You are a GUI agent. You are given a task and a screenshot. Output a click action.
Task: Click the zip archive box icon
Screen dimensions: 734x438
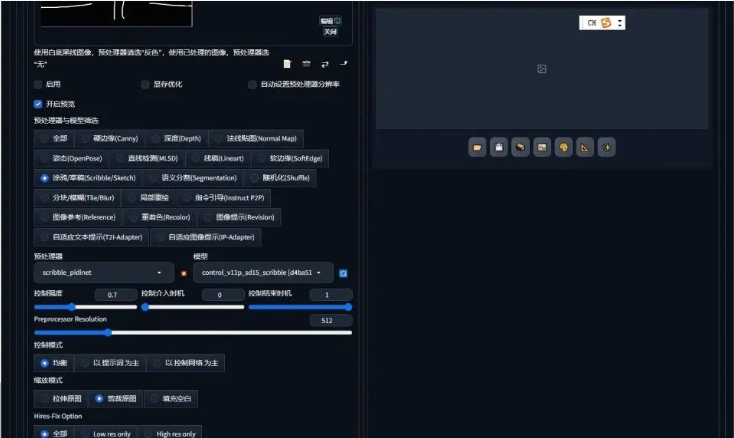point(520,147)
